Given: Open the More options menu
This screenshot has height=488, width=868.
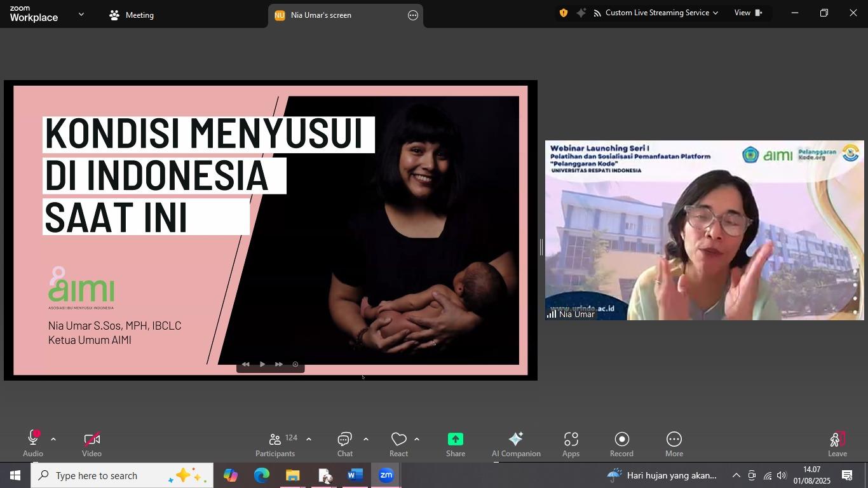Looking at the screenshot, I should click(673, 443).
